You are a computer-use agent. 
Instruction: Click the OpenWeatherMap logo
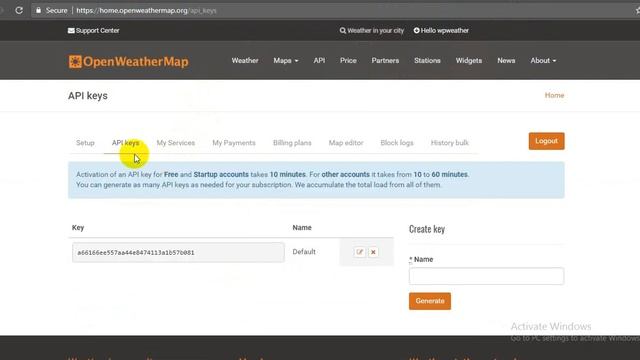pos(129,61)
